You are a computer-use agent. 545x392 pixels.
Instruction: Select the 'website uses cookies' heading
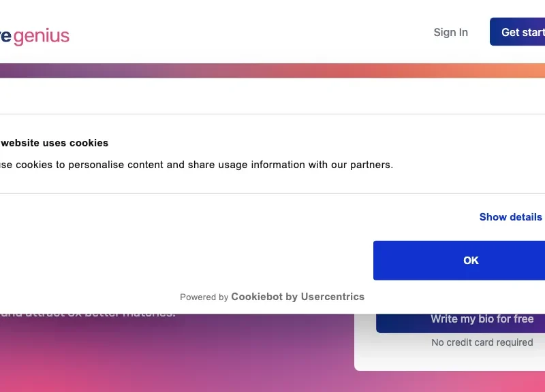[54, 143]
